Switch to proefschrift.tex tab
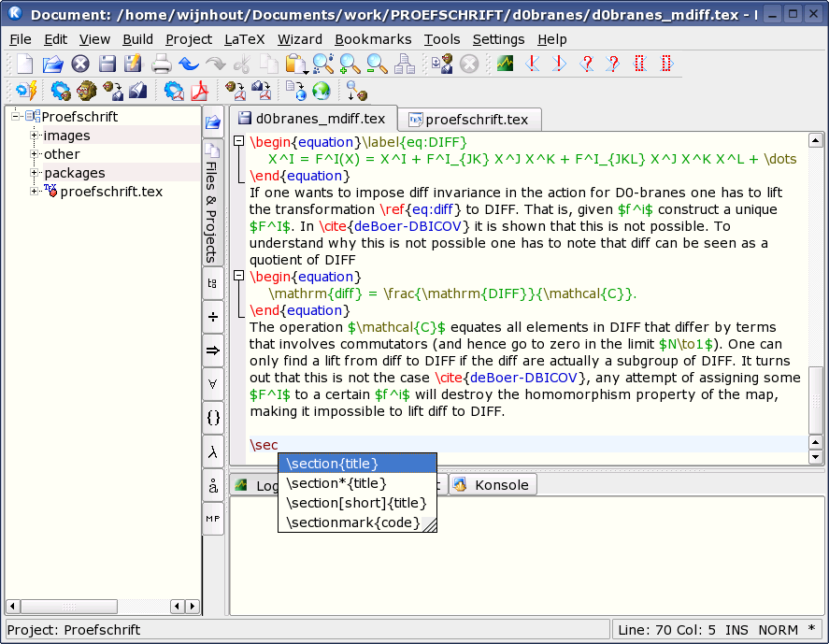 [469, 120]
